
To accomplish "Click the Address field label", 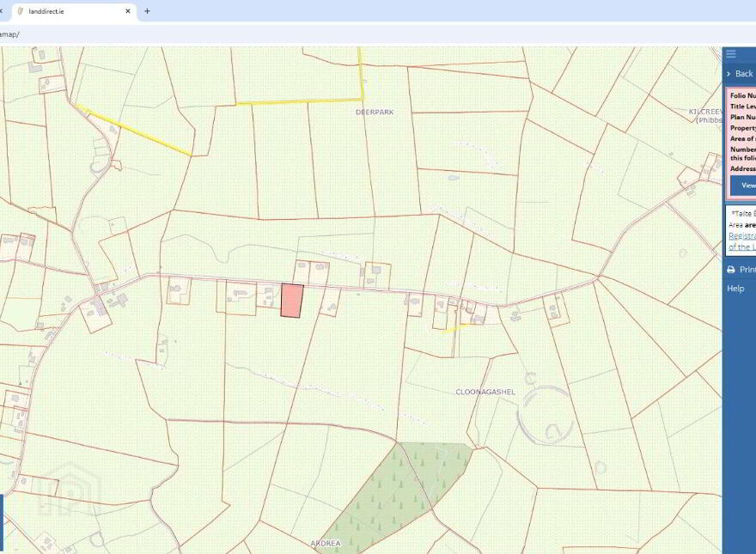I will tap(743, 168).
